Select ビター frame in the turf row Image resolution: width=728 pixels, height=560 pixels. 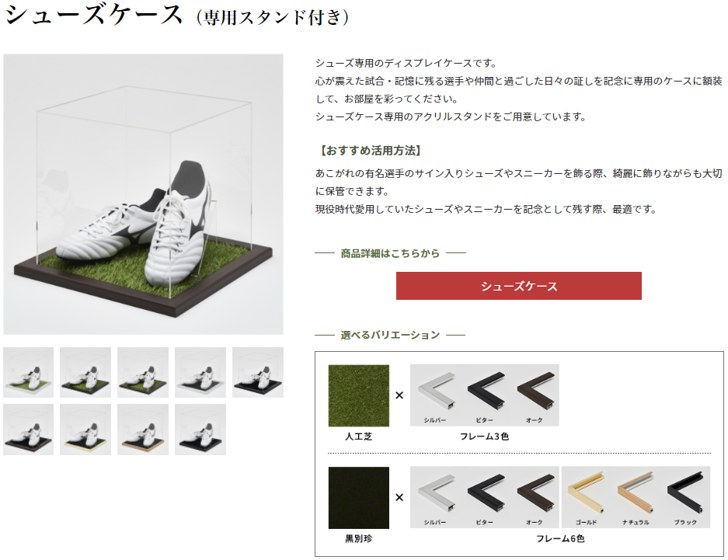pyautogui.click(x=485, y=395)
